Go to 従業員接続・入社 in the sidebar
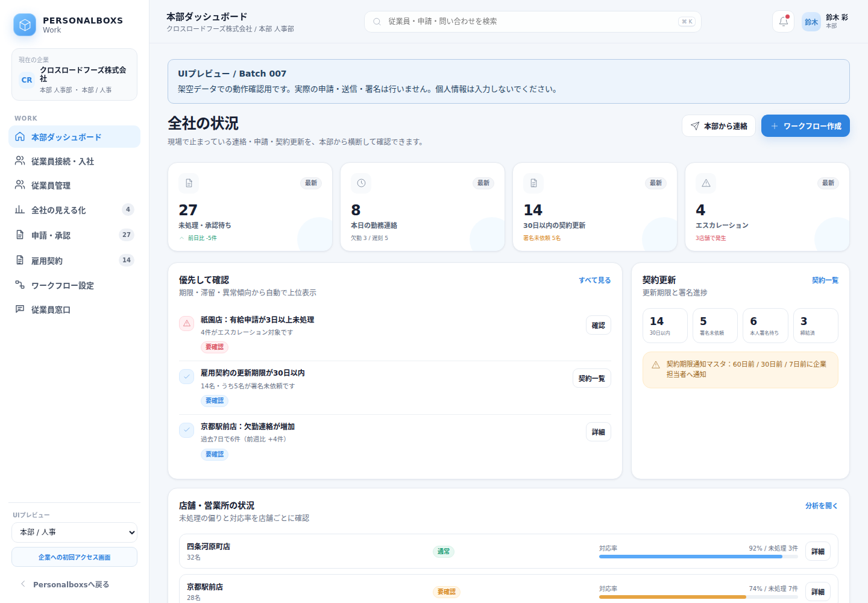The image size is (868, 603). (74, 161)
